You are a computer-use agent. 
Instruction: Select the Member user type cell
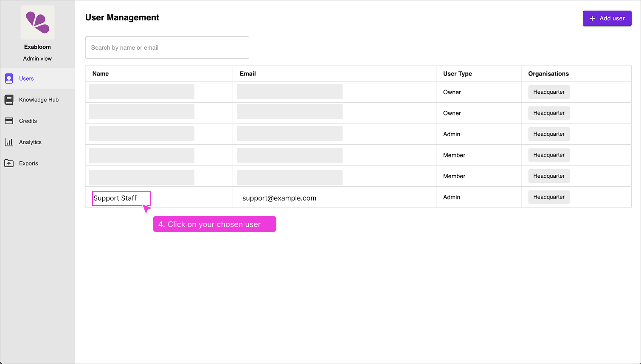pyautogui.click(x=454, y=155)
